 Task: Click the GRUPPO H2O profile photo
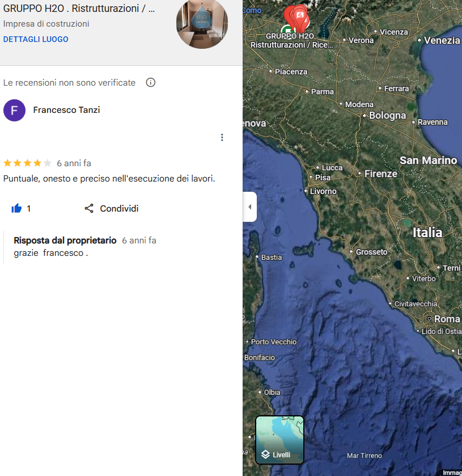[202, 23]
